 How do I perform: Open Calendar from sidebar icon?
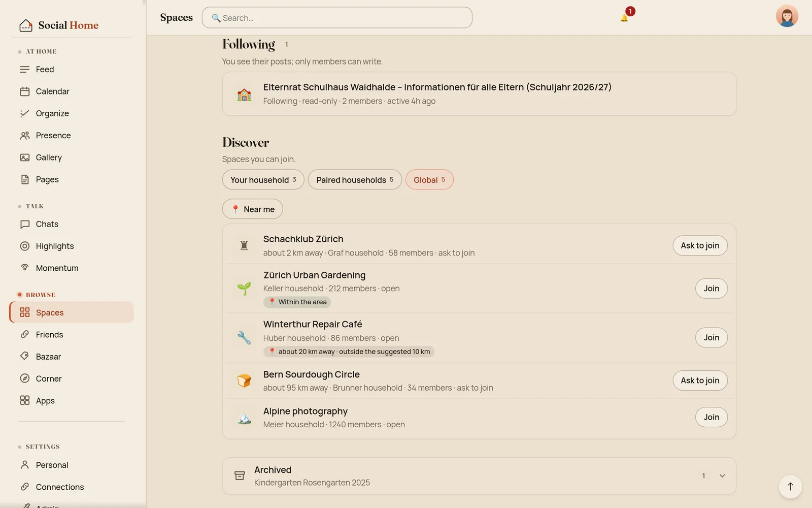point(25,91)
